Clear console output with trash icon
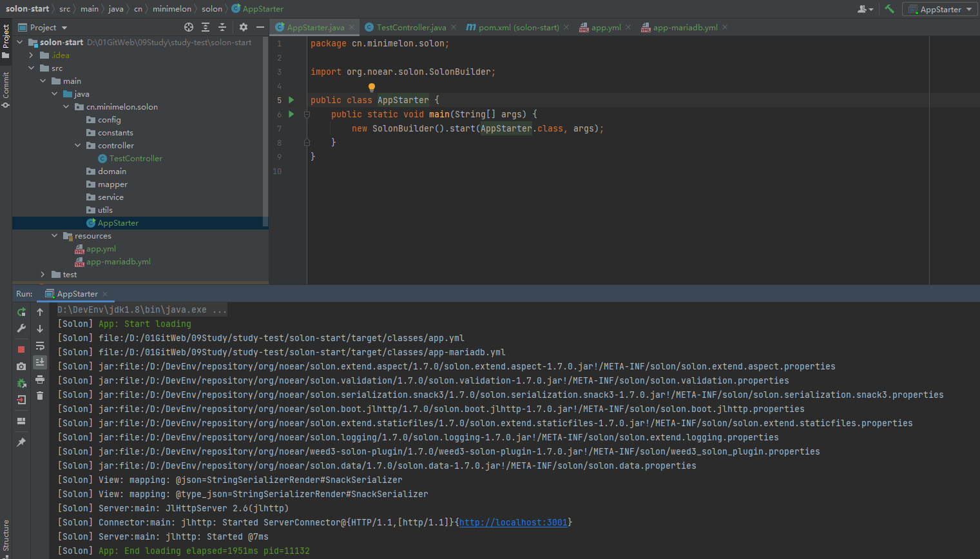The width and height of the screenshot is (980, 559). pos(40,395)
